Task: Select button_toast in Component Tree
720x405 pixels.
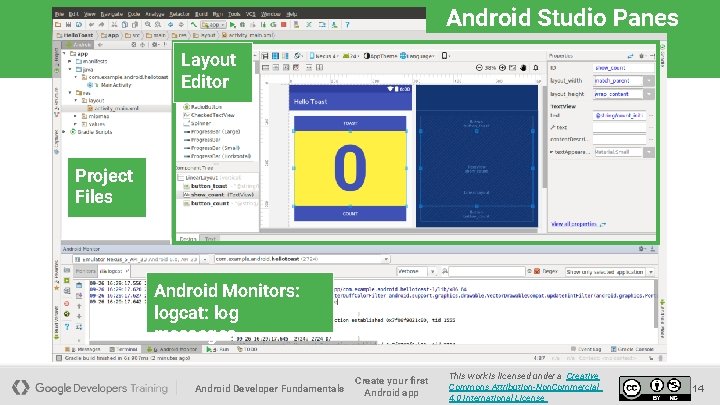Action: pos(209,186)
